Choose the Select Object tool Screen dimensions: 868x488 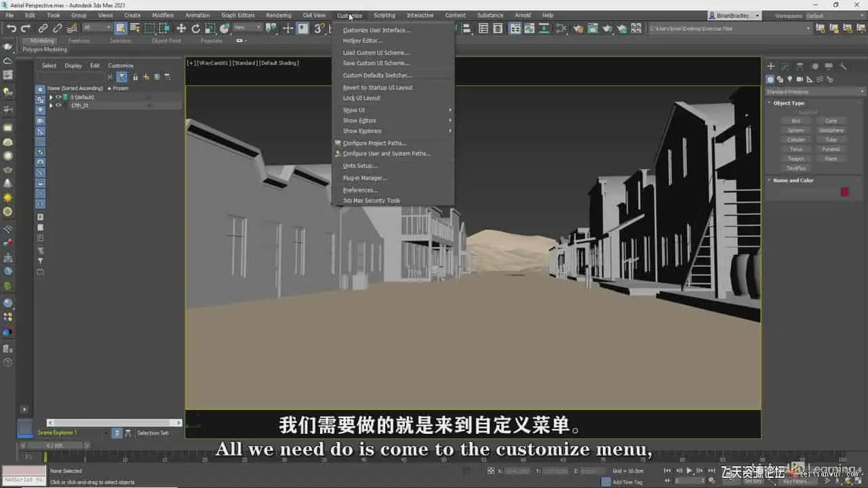click(121, 28)
